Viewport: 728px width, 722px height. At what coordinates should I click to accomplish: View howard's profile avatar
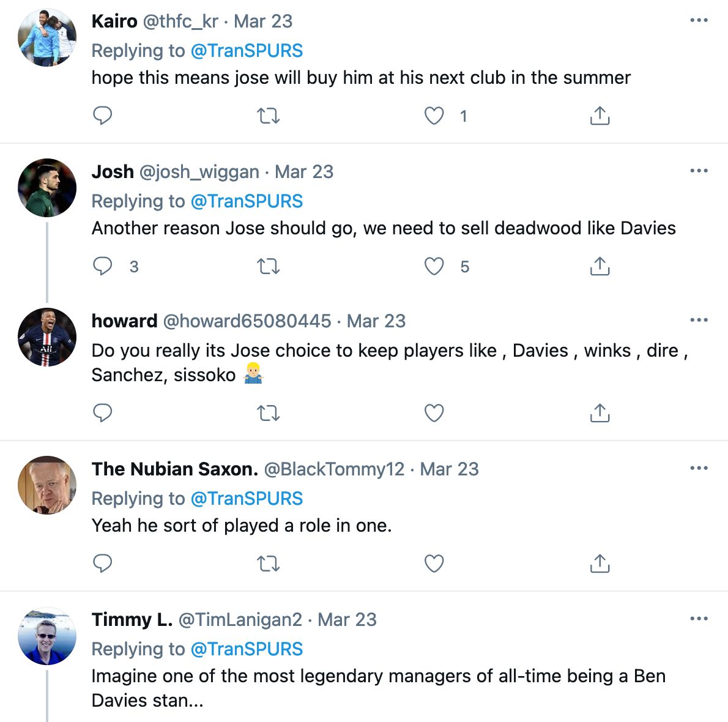pyautogui.click(x=47, y=337)
